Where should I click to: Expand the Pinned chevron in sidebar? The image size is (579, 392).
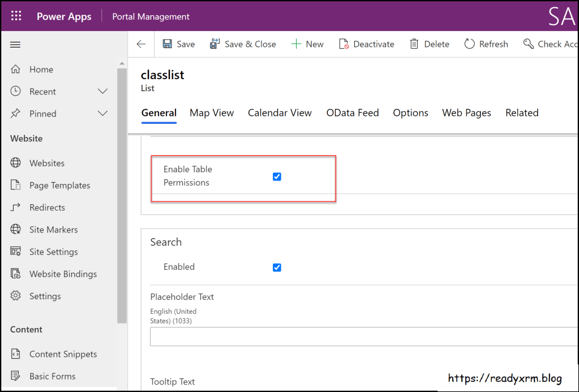coord(102,114)
